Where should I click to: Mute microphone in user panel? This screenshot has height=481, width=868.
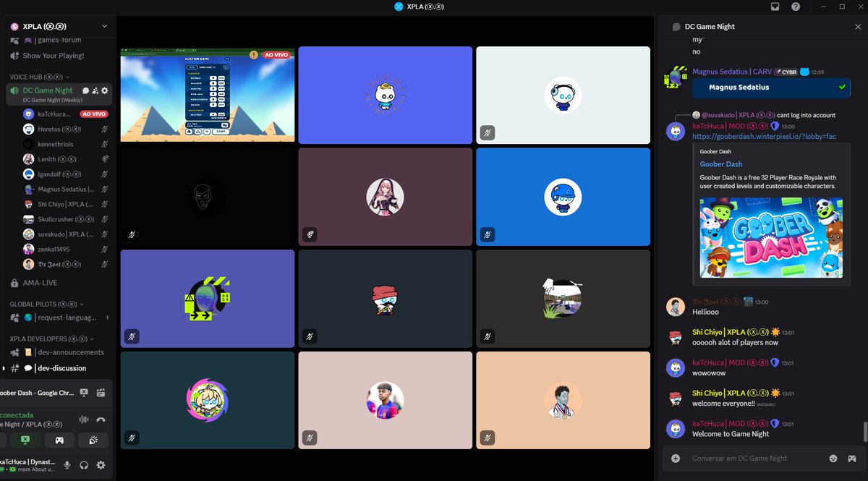coord(67,465)
